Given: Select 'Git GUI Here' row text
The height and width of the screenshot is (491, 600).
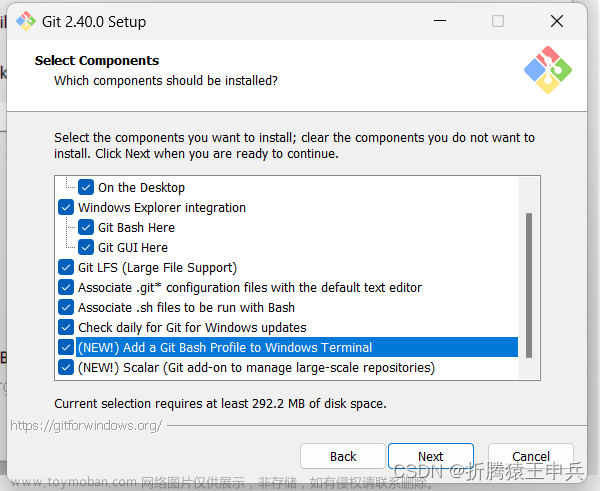Looking at the screenshot, I should (133, 247).
